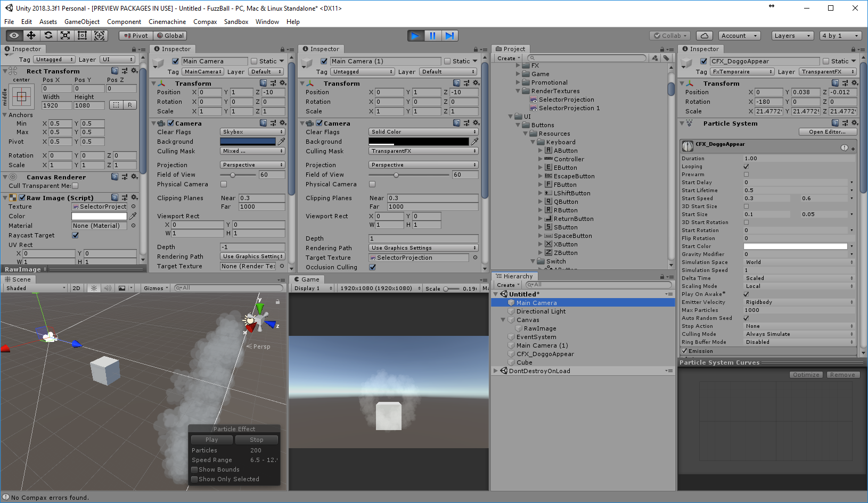Enable Show Bounds in Particle Effect

(x=194, y=469)
